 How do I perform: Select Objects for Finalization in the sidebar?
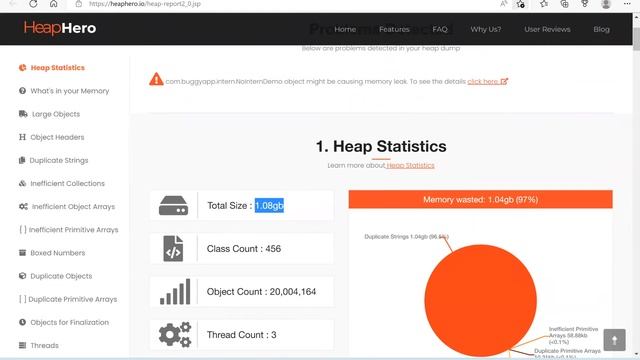coord(69,322)
